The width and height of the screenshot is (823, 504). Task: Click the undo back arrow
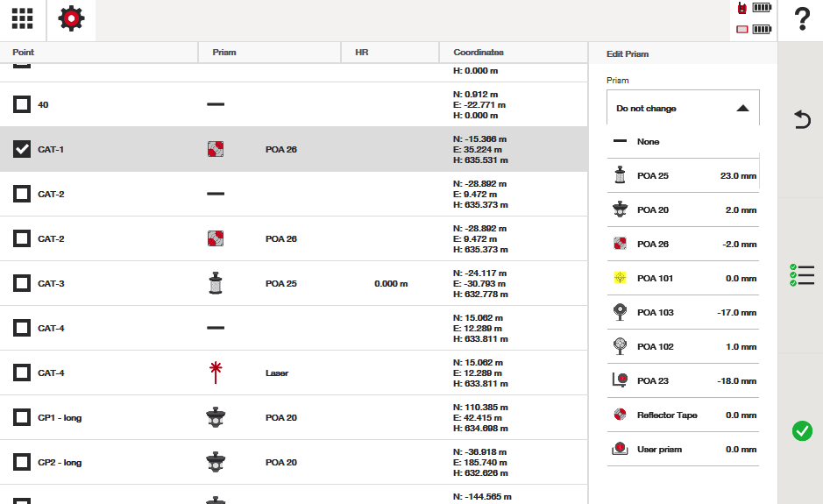[801, 120]
